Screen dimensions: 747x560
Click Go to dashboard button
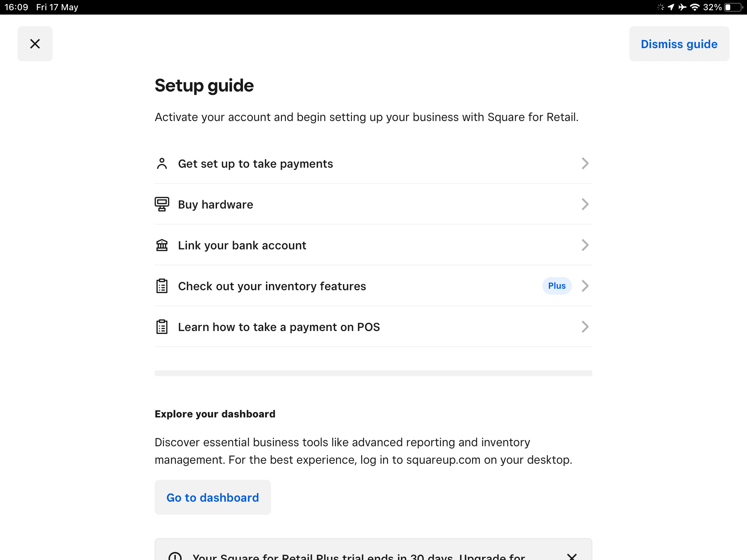pos(213,498)
